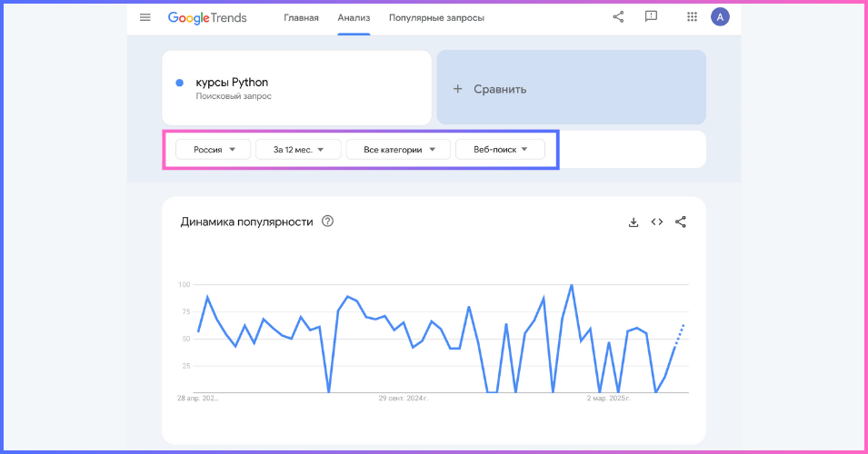The height and width of the screenshot is (454, 868).
Task: Open the embed code icon
Action: coord(657,222)
